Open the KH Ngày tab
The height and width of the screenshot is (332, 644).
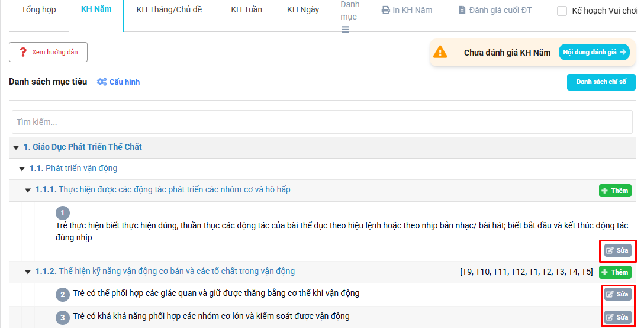pos(303,9)
